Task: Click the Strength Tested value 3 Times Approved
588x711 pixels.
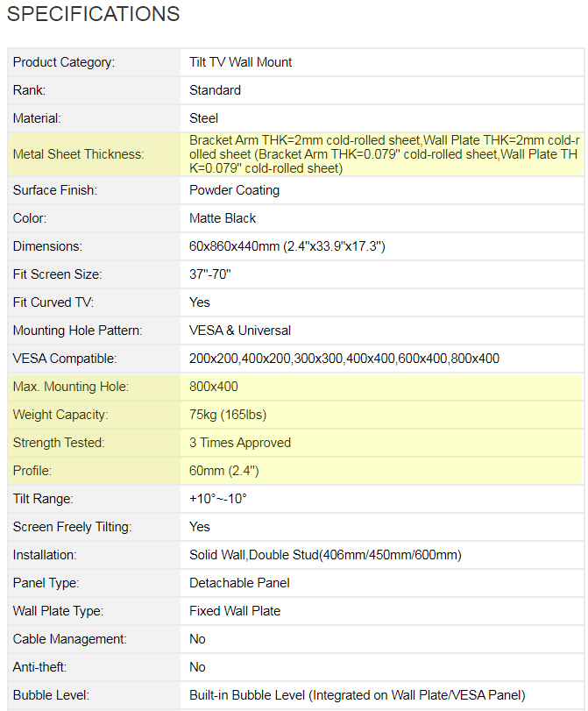Action: [x=240, y=443]
